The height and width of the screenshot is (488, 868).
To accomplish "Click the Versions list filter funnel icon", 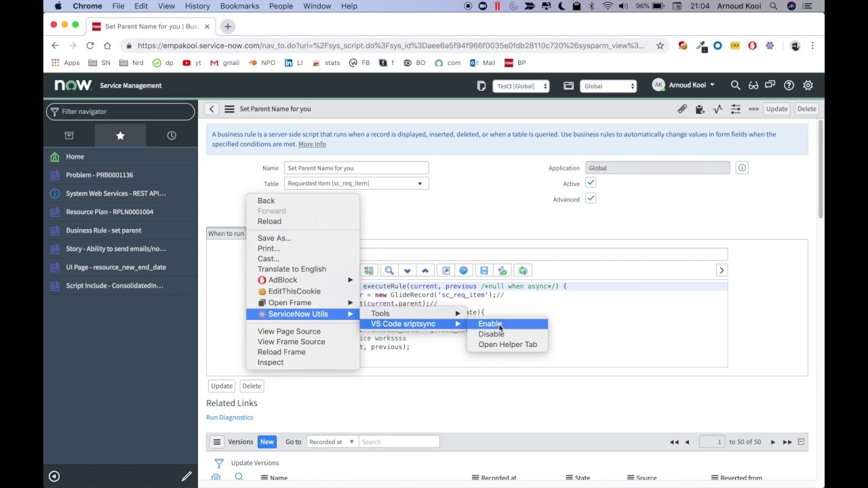I will tap(219, 463).
